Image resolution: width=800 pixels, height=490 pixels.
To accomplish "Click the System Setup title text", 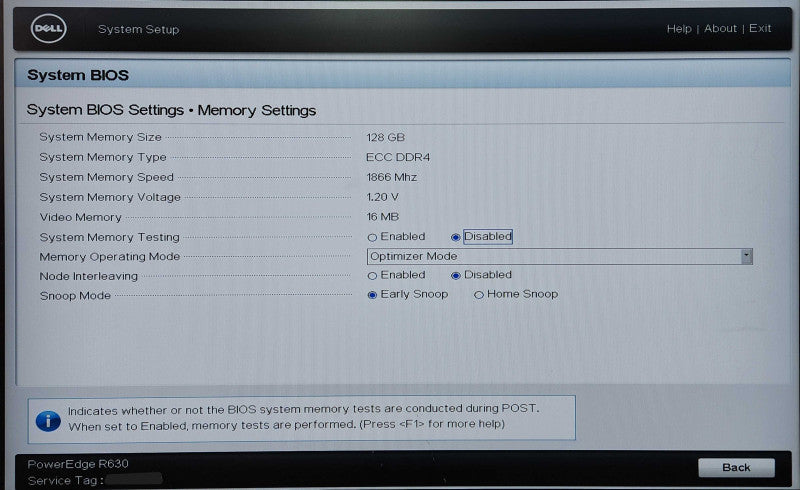I will pos(139,29).
